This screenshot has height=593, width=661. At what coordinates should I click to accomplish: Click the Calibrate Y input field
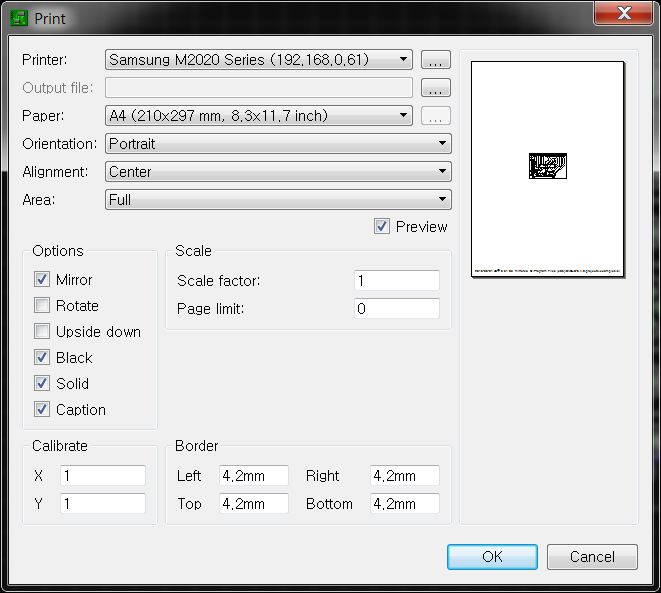(103, 503)
